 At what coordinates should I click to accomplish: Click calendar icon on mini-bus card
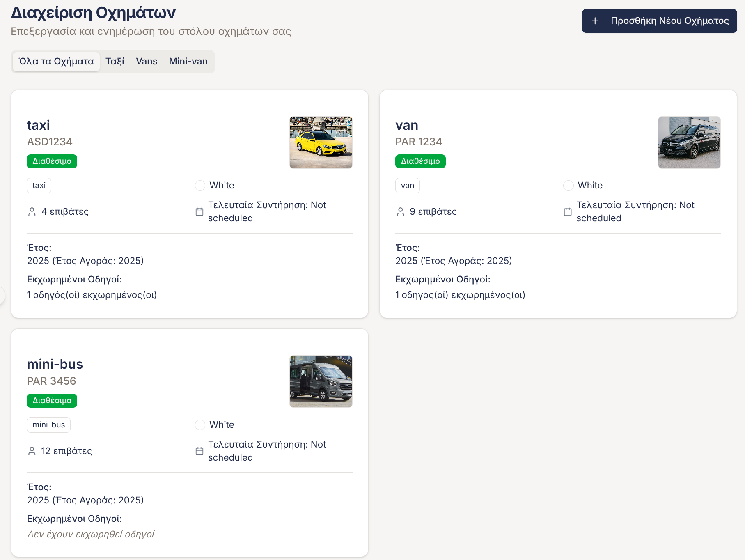(x=199, y=451)
